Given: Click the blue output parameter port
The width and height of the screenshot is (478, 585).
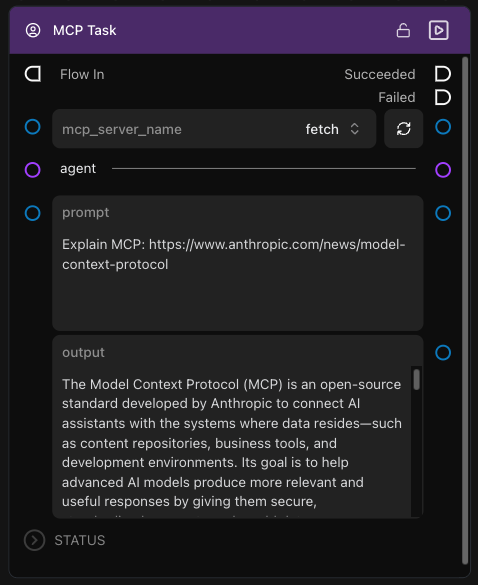Looking at the screenshot, I should coord(443,353).
